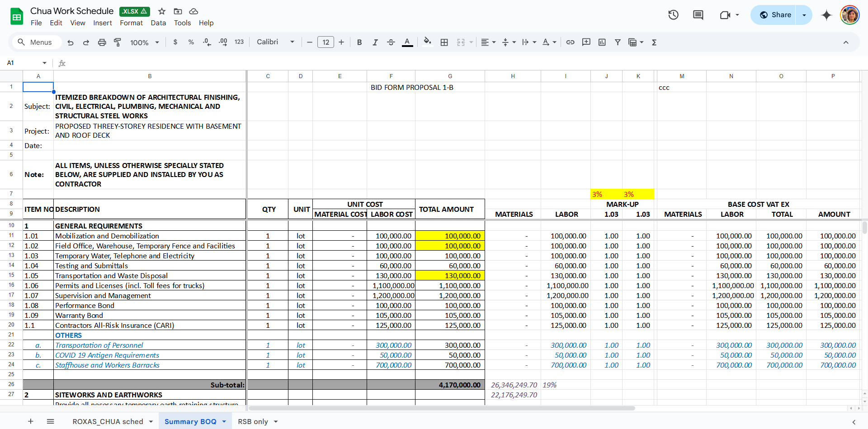Open zoom level 100% dropdown
Image resolution: width=868 pixels, height=429 pixels.
[145, 42]
